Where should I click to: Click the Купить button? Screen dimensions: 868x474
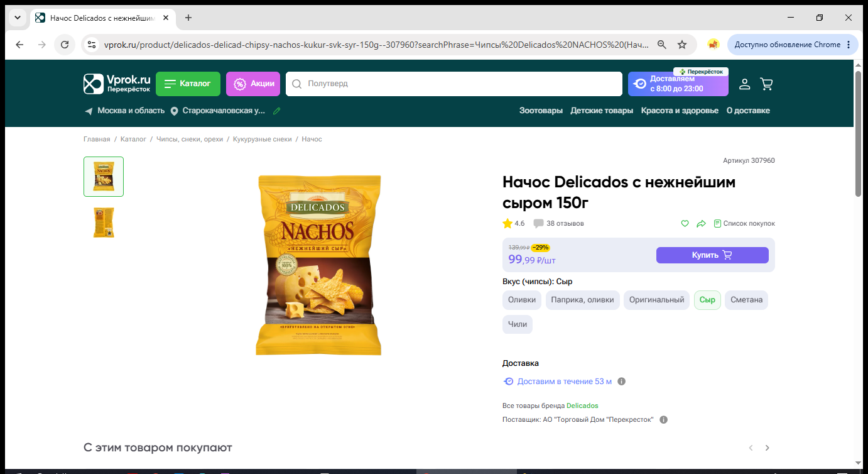coord(712,255)
